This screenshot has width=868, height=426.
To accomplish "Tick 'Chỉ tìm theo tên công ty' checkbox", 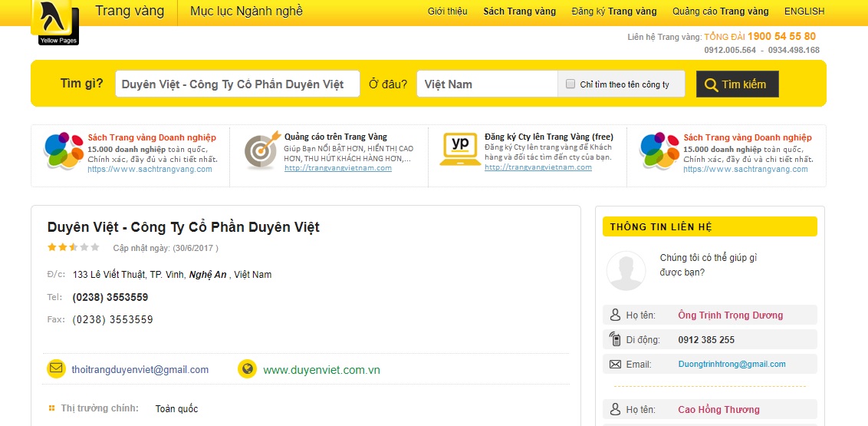I will tap(570, 84).
